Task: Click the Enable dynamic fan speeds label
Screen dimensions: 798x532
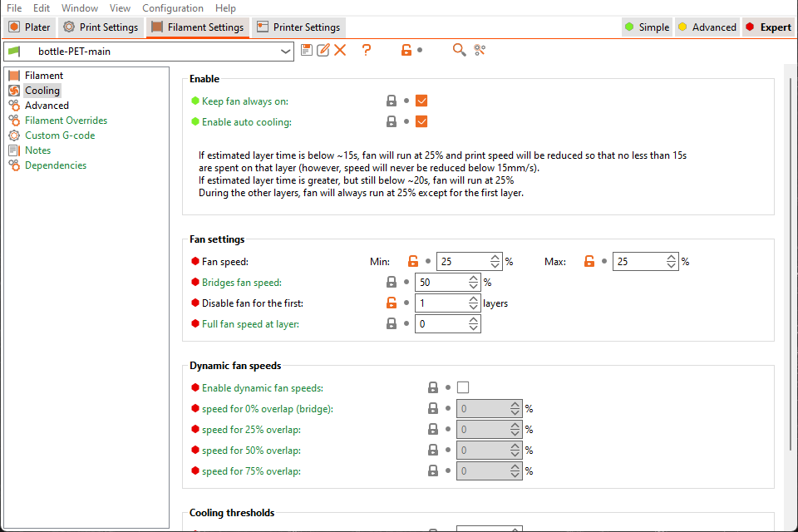Action: coord(262,388)
